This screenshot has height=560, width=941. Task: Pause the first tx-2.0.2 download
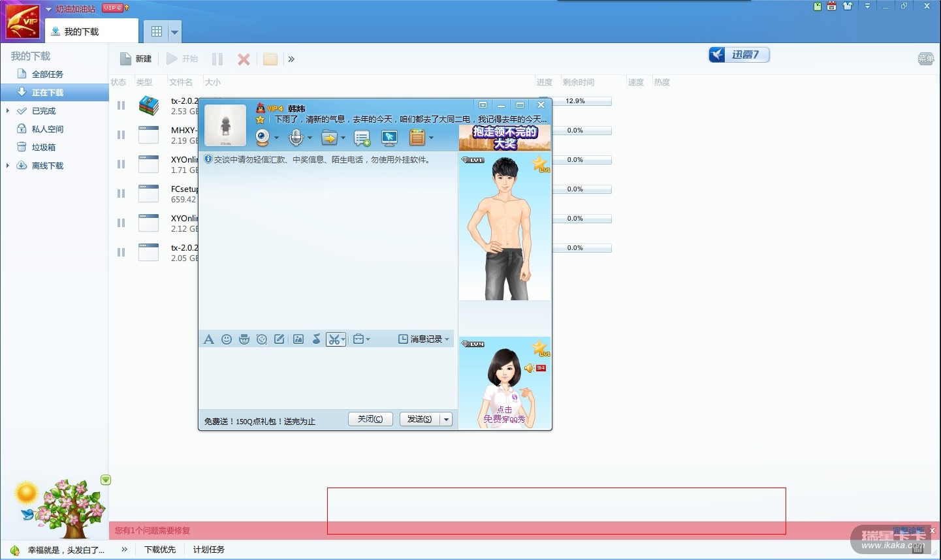(x=121, y=106)
